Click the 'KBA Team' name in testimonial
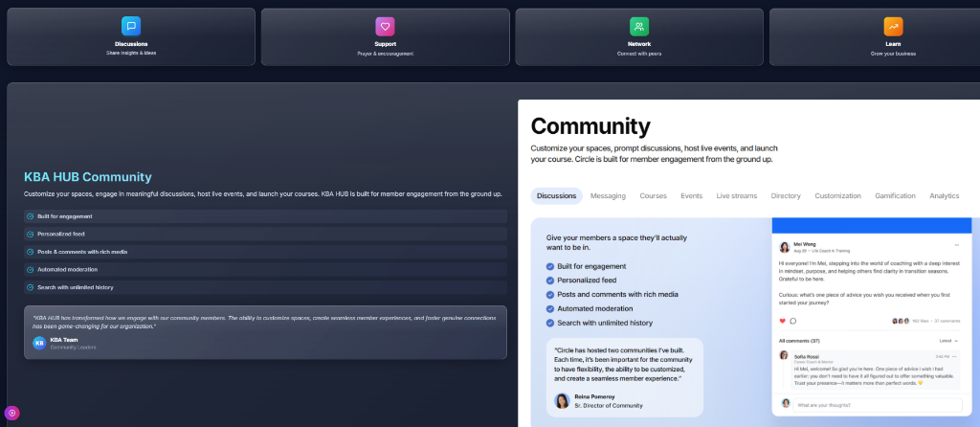 tap(64, 340)
